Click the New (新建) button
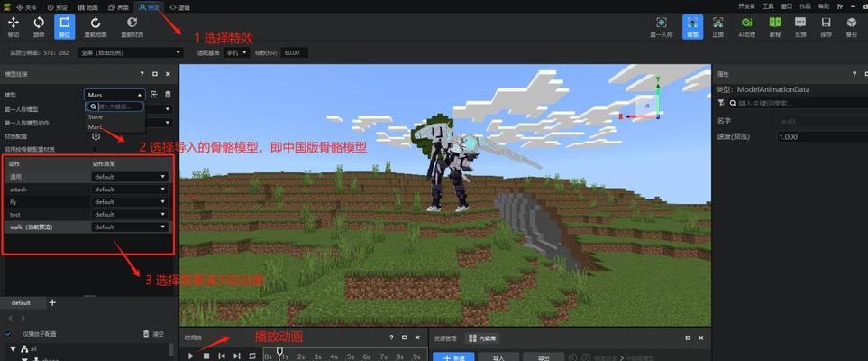The height and width of the screenshot is (361, 868). [x=453, y=356]
